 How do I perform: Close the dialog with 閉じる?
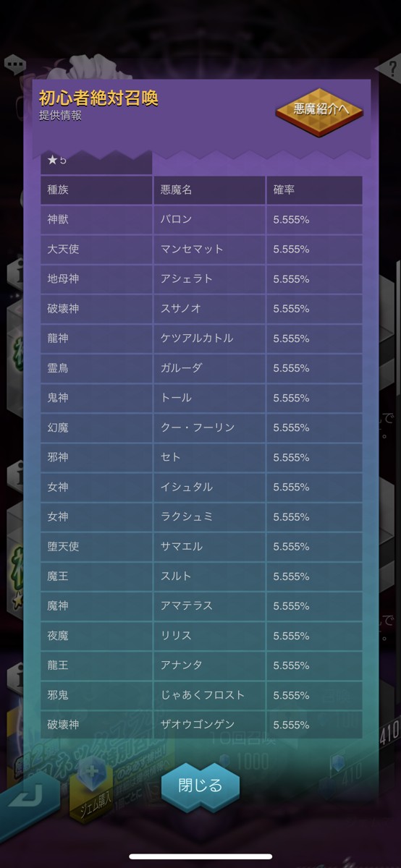pyautogui.click(x=200, y=786)
